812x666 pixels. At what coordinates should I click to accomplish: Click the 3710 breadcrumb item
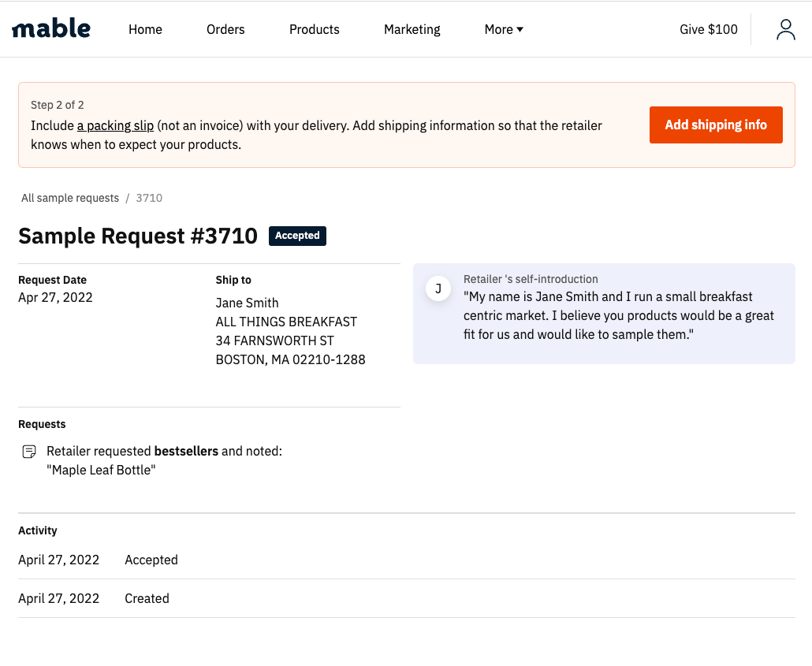pos(149,198)
